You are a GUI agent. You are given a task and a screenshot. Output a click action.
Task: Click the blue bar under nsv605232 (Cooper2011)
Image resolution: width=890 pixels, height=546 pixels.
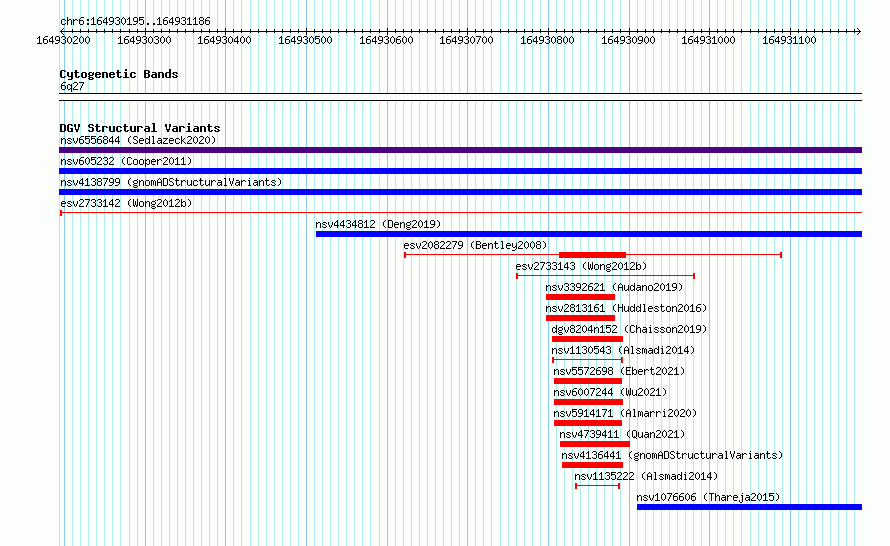[460, 171]
